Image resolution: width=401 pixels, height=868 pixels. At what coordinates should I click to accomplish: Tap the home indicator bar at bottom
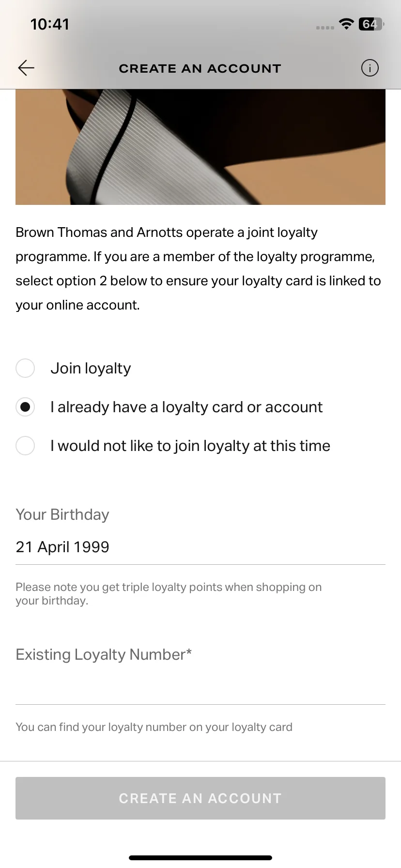(200, 858)
